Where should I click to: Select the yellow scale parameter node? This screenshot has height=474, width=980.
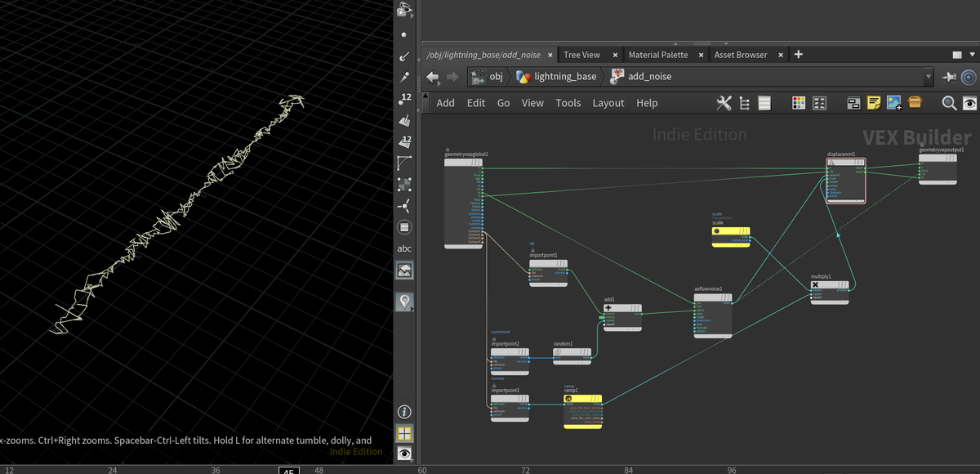tap(731, 235)
